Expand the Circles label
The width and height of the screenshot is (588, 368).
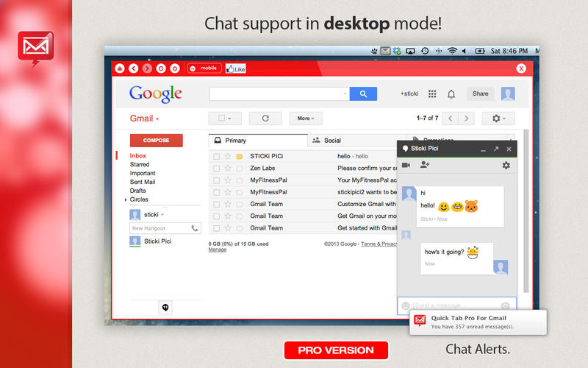[126, 199]
